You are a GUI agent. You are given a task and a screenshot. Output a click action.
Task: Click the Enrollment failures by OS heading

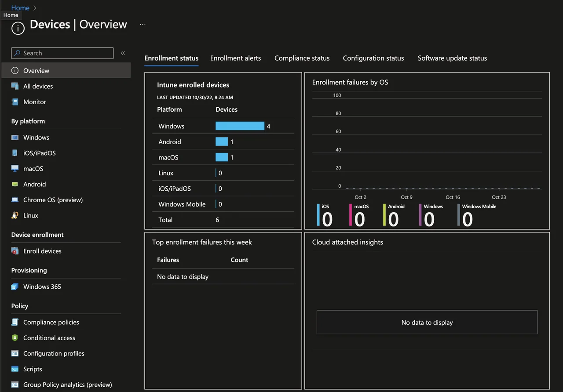tap(350, 82)
